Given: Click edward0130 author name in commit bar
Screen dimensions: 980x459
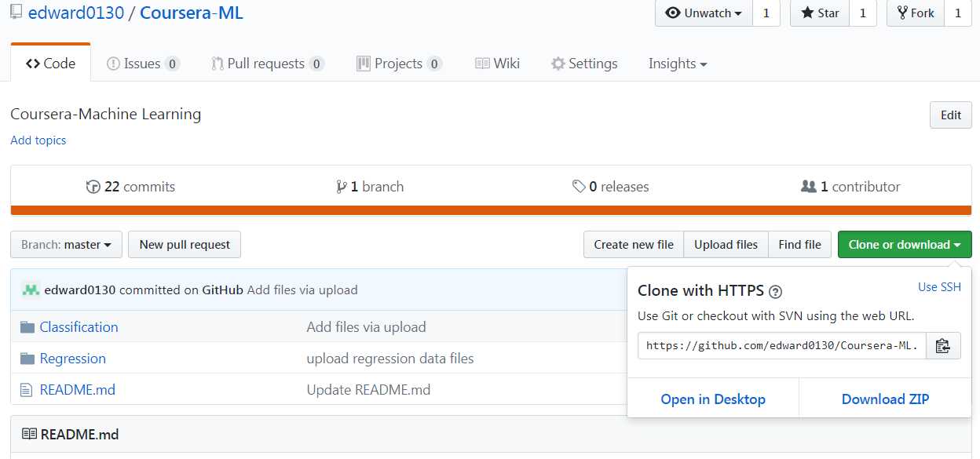Looking at the screenshot, I should point(80,290).
